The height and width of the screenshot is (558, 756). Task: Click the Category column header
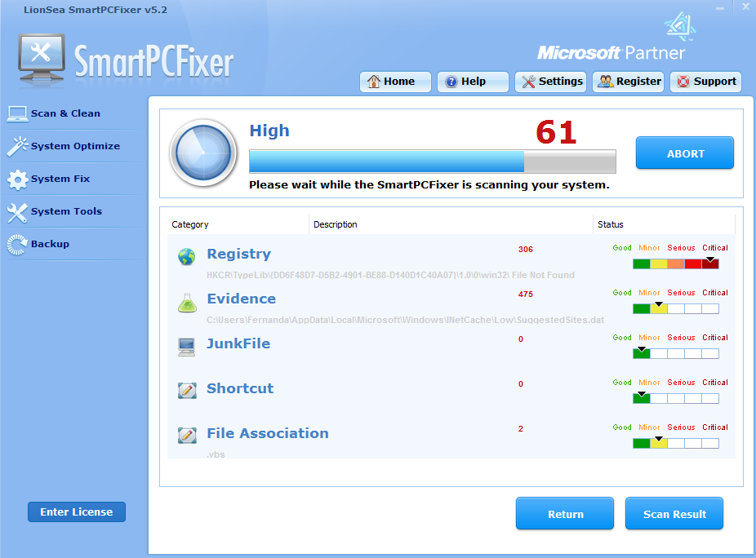point(238,224)
